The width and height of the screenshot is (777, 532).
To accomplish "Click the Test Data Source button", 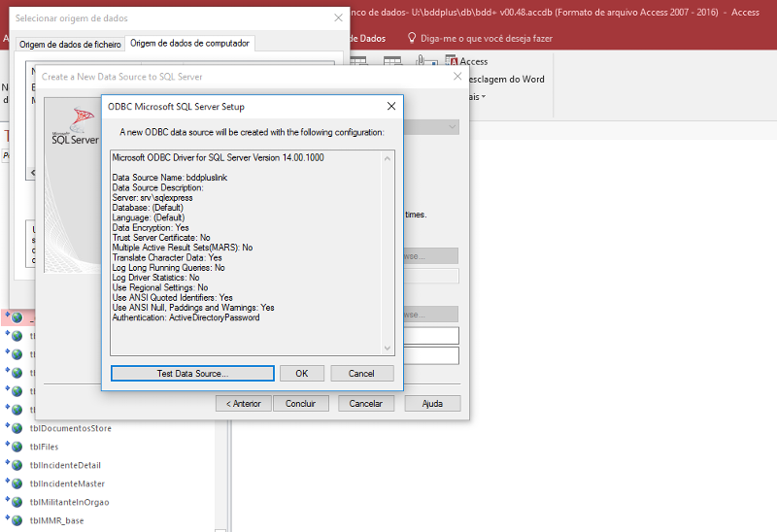I will (192, 374).
